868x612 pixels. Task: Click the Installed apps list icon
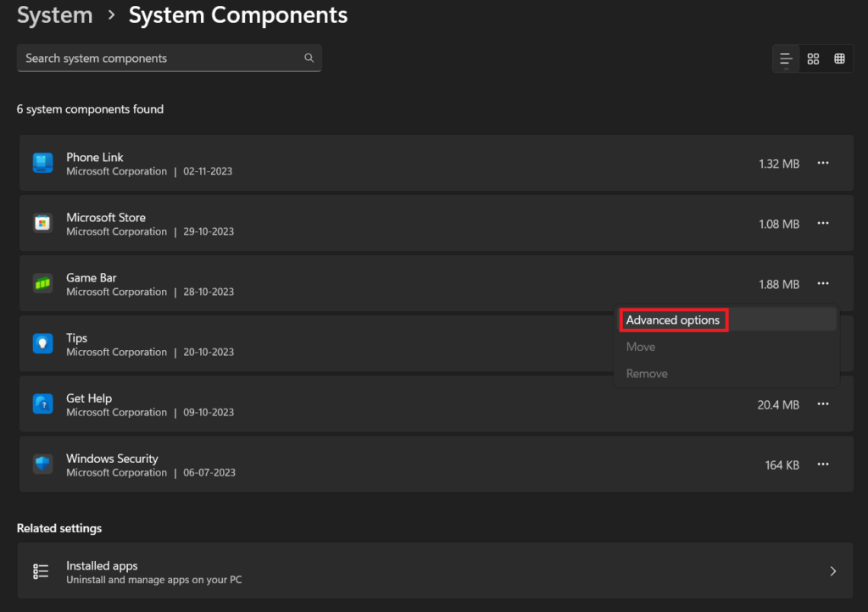coord(41,571)
